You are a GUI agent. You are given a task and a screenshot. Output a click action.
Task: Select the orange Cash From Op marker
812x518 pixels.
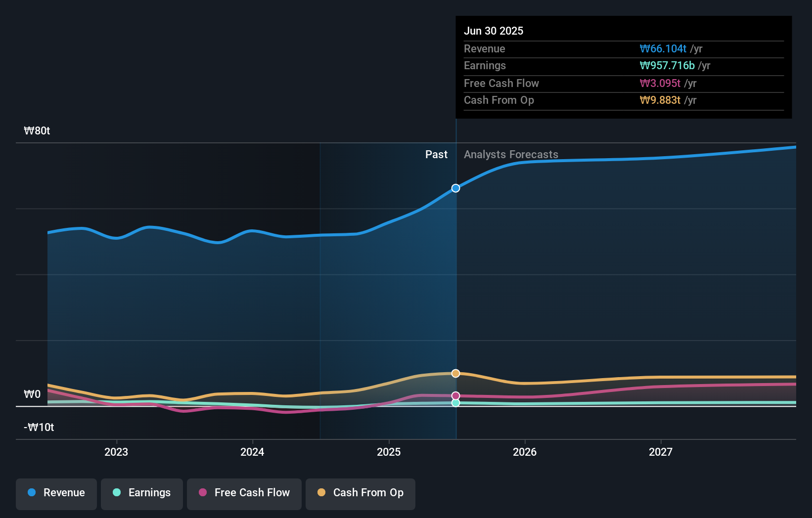click(x=455, y=373)
